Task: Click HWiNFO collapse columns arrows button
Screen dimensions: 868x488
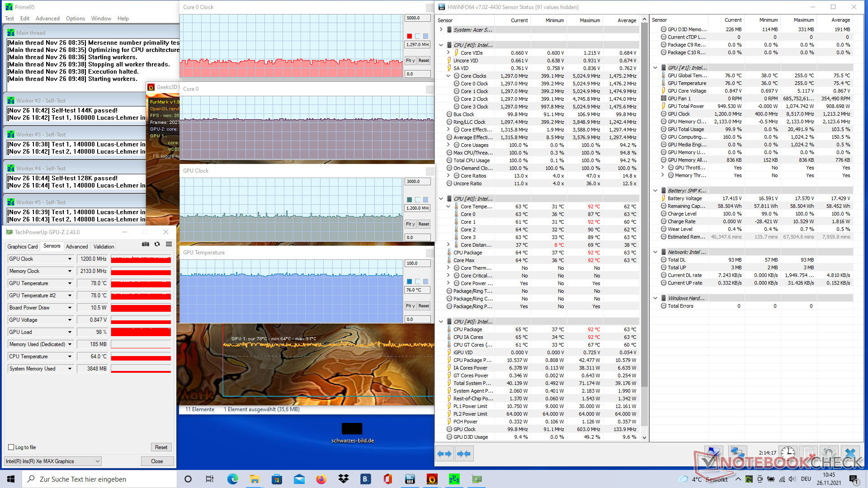Action: pos(463,454)
